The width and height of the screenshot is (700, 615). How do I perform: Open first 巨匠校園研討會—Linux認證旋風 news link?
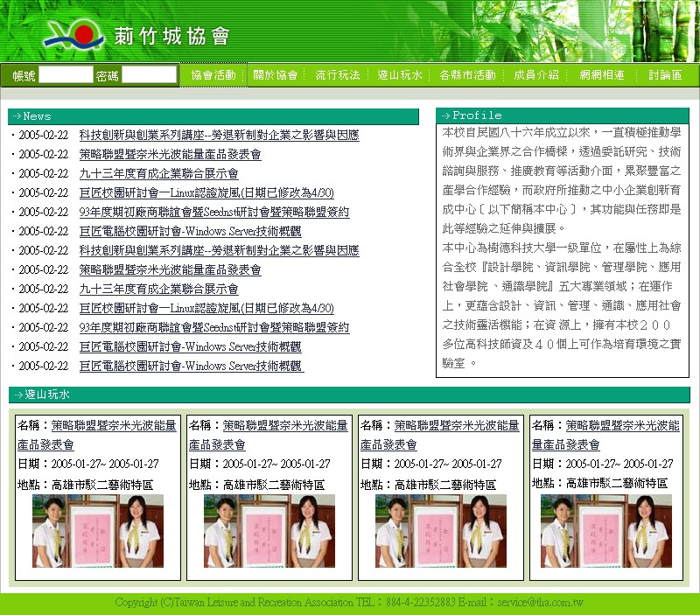pos(206,192)
